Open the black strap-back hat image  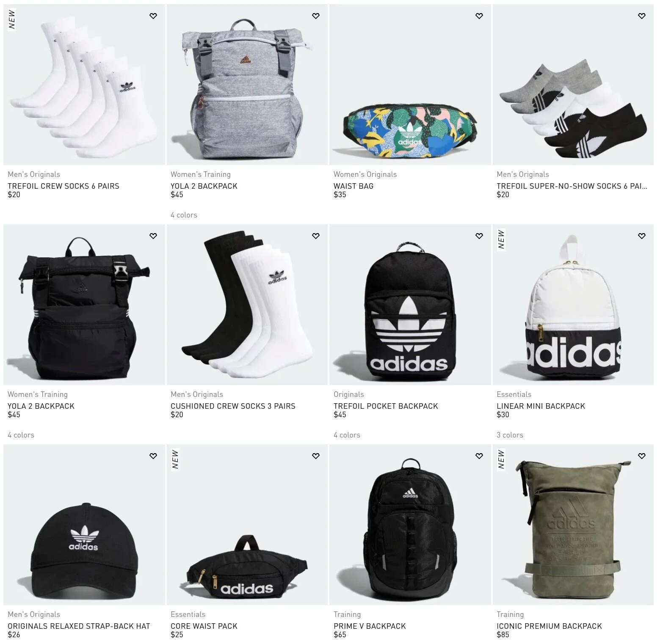pyautogui.click(x=84, y=525)
